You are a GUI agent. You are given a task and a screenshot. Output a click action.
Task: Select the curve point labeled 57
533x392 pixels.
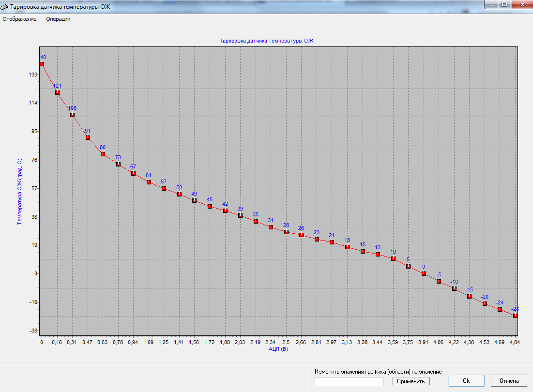[164, 188]
